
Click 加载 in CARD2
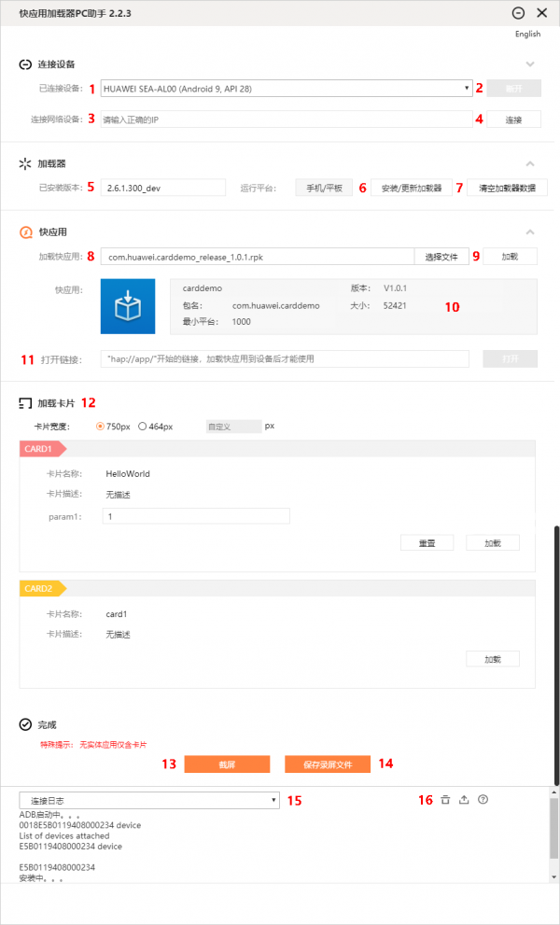click(x=493, y=659)
